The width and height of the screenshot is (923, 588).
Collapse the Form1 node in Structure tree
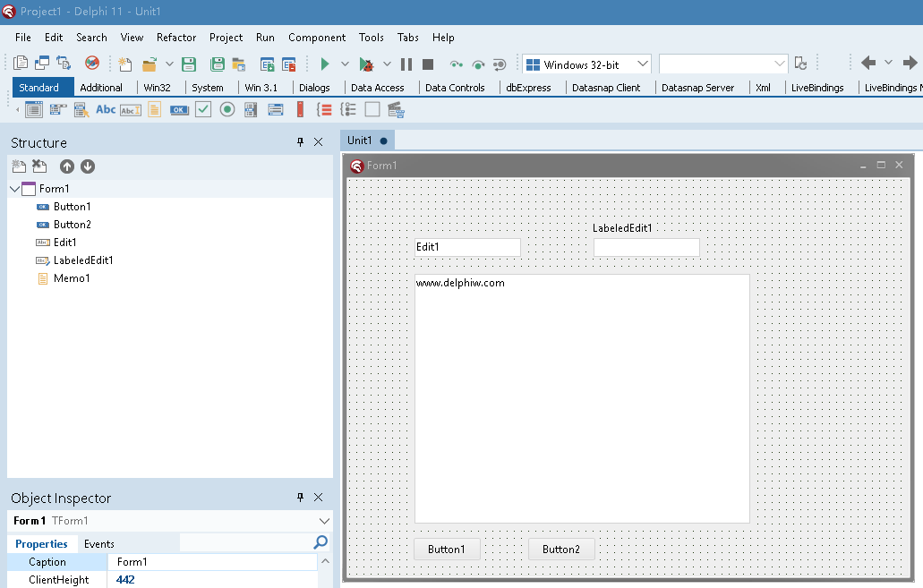click(14, 189)
